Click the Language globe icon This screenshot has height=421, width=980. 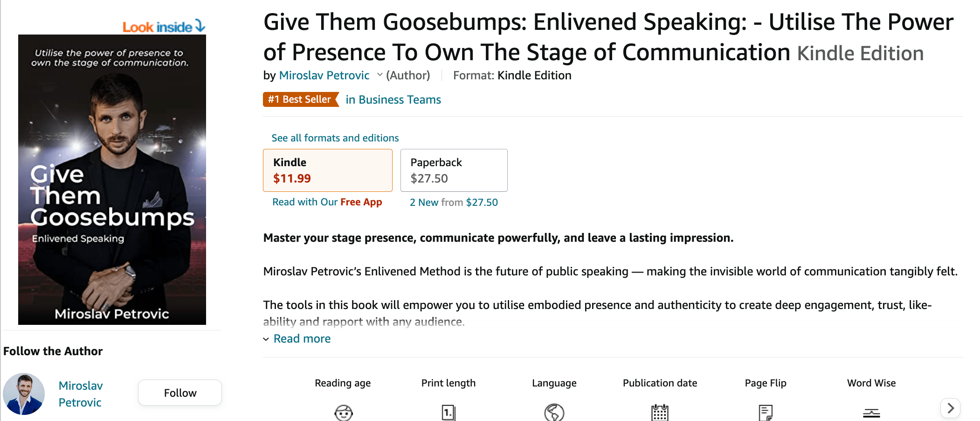click(x=554, y=413)
